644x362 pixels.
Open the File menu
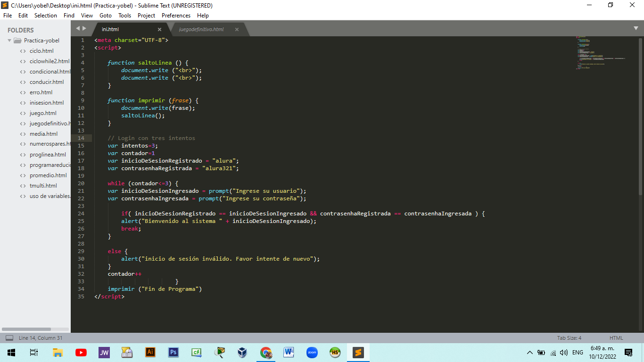(8, 16)
